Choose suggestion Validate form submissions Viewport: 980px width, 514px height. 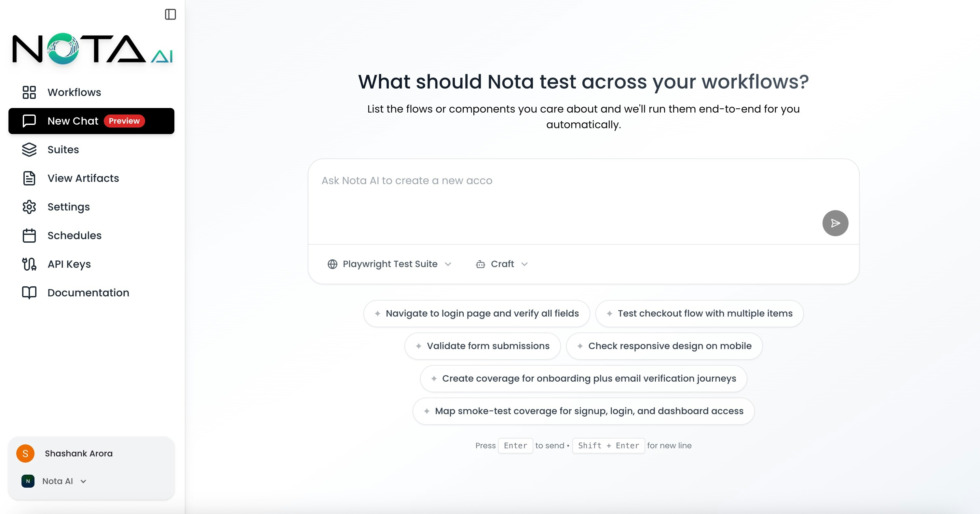pyautogui.click(x=482, y=346)
